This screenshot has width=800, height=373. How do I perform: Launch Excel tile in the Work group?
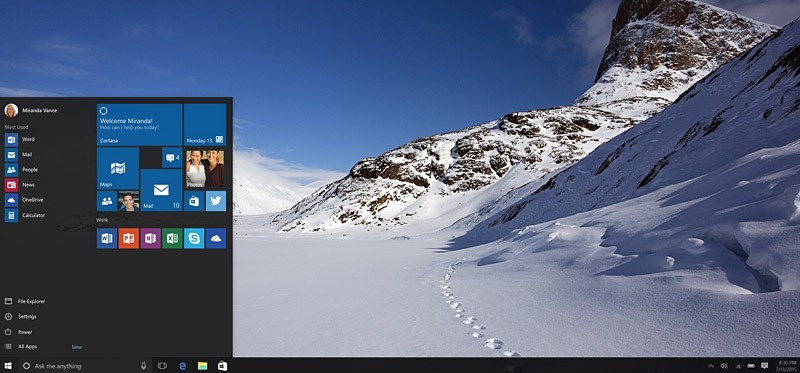tap(172, 238)
